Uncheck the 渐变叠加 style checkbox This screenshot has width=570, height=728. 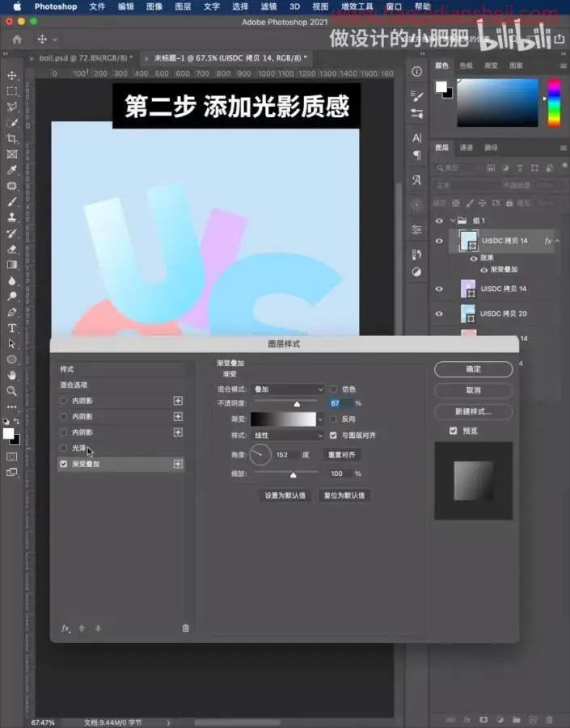pos(64,464)
